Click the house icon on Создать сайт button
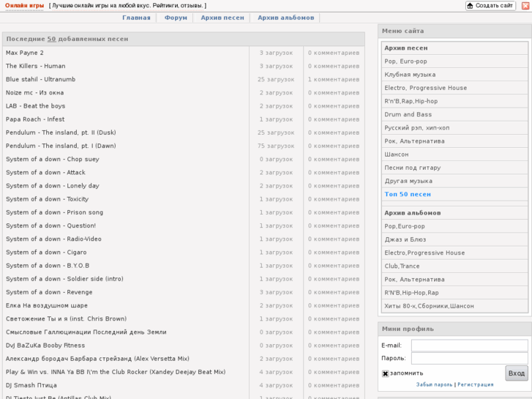Screen dimensions: 532x399 pos(470,6)
